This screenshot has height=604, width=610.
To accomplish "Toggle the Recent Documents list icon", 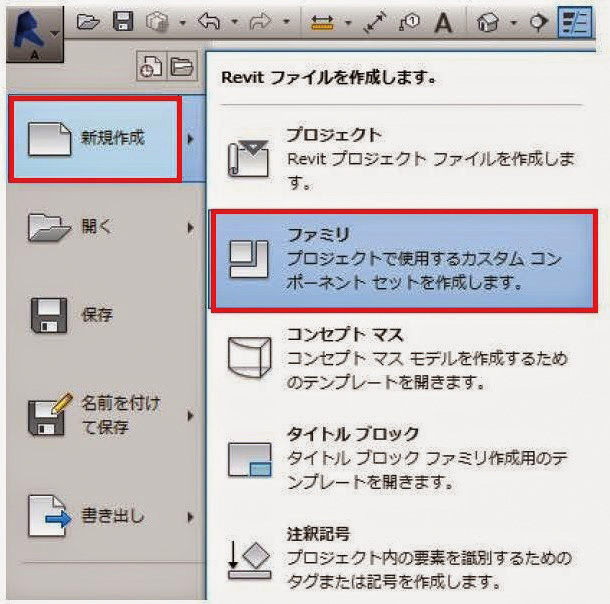I will click(x=151, y=66).
